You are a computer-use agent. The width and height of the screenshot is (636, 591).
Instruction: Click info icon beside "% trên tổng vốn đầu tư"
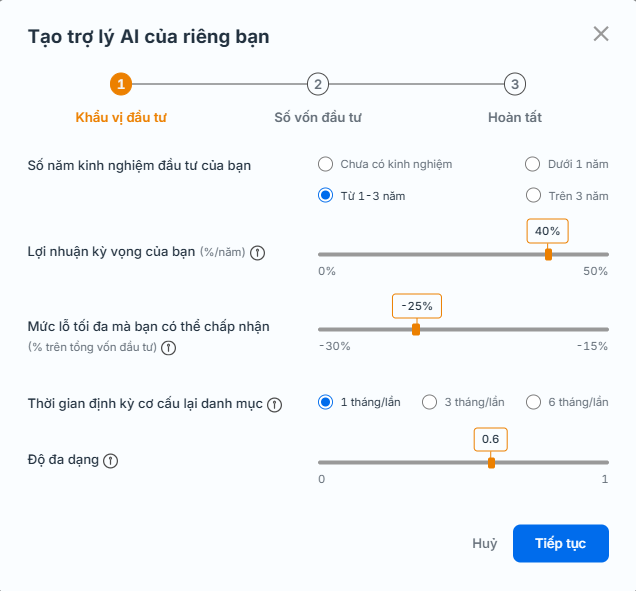[169, 348]
